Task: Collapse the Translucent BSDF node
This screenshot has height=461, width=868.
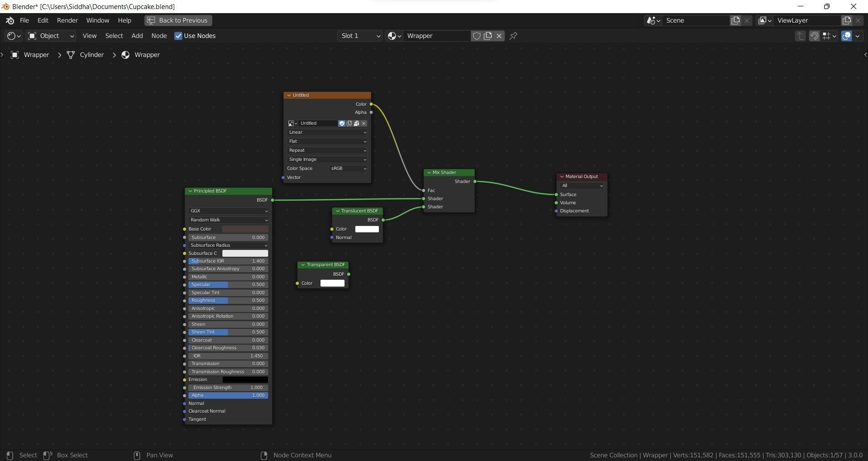Action: [x=338, y=211]
